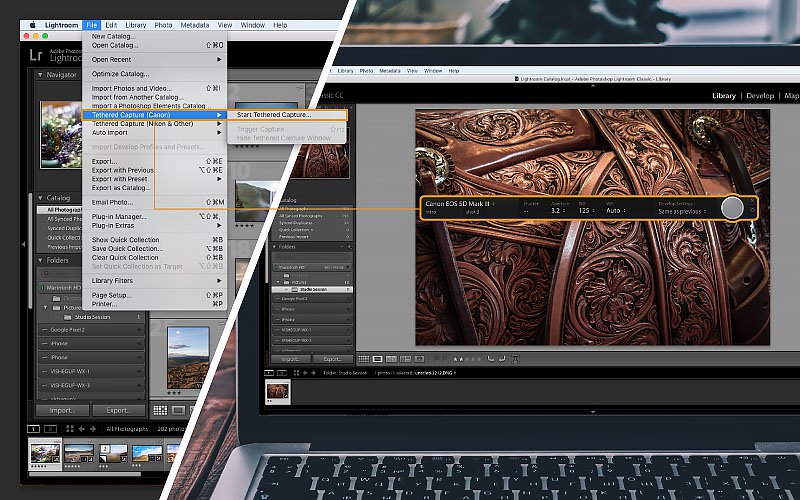The height and width of the screenshot is (500, 800).
Task: Select first five-star thumbnail in filmstrip
Action: 45,454
